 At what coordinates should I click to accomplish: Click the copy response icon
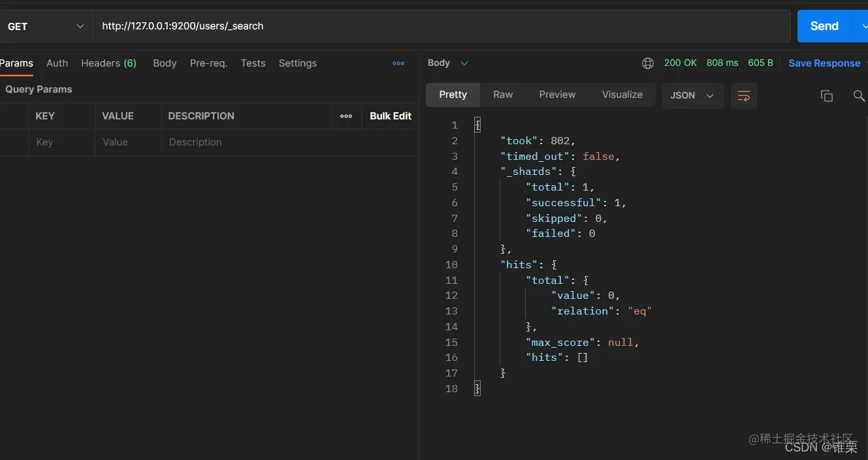pos(827,96)
